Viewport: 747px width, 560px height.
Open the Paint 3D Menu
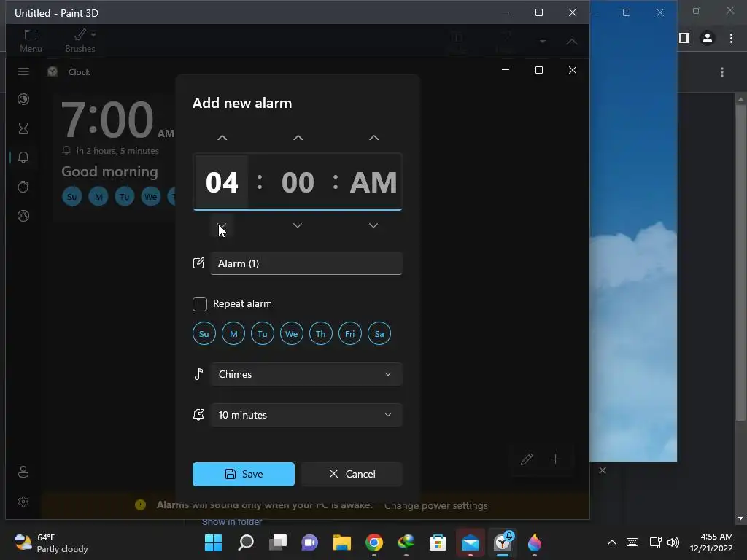(31, 41)
